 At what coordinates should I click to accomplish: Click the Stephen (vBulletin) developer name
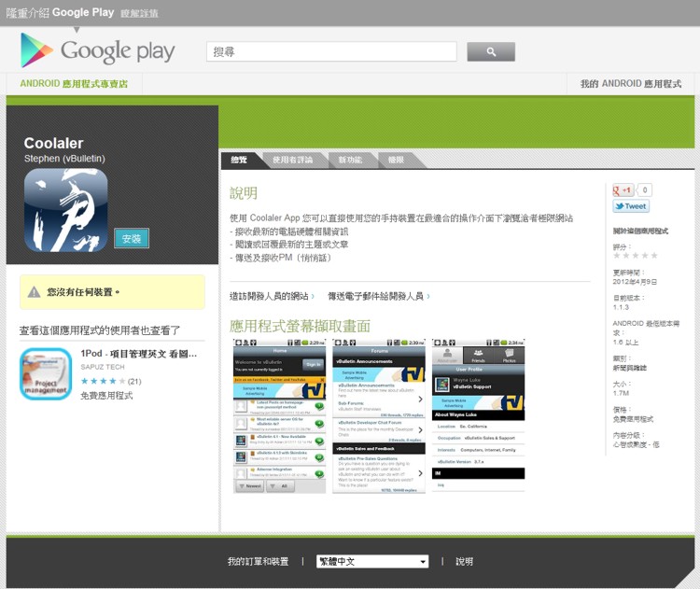click(x=64, y=159)
